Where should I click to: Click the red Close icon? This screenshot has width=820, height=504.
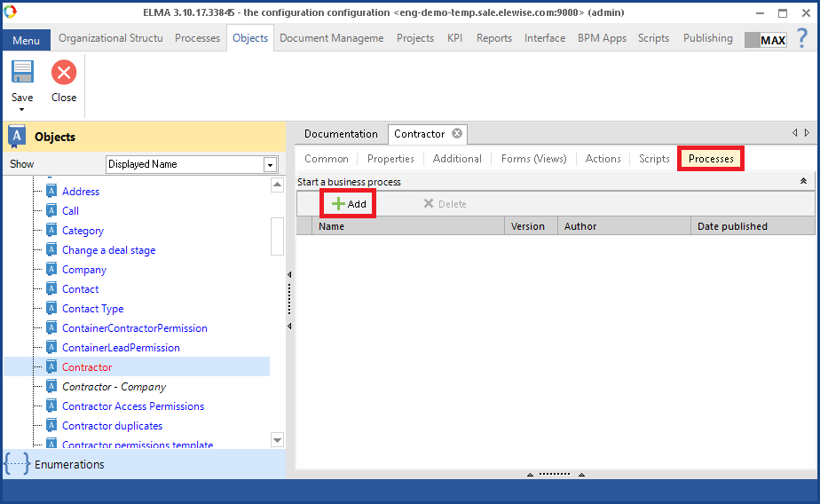64,73
